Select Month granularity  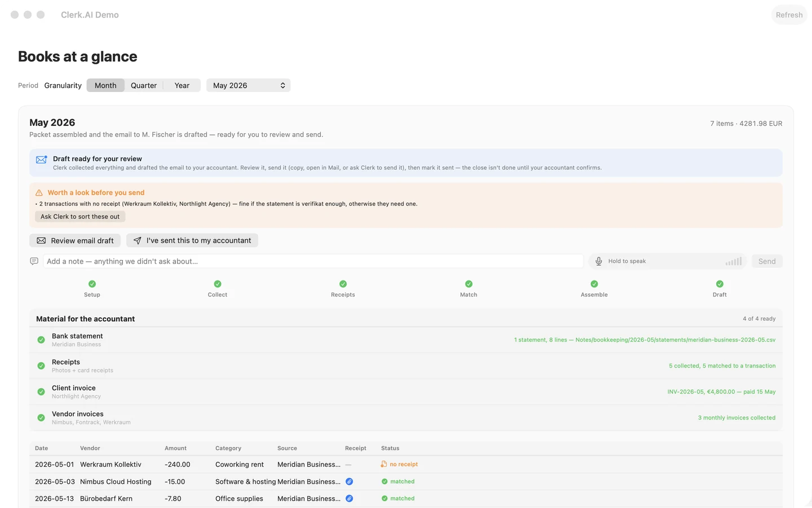(105, 86)
